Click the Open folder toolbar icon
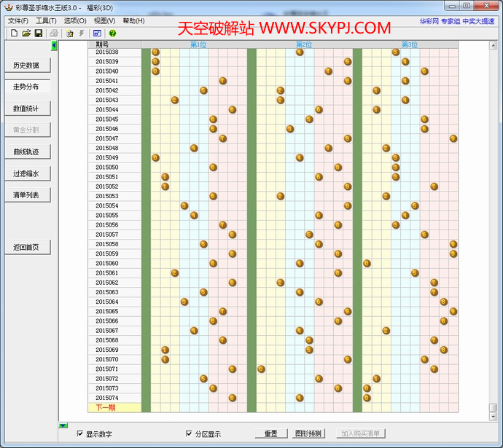The width and height of the screenshot is (503, 448). click(26, 34)
